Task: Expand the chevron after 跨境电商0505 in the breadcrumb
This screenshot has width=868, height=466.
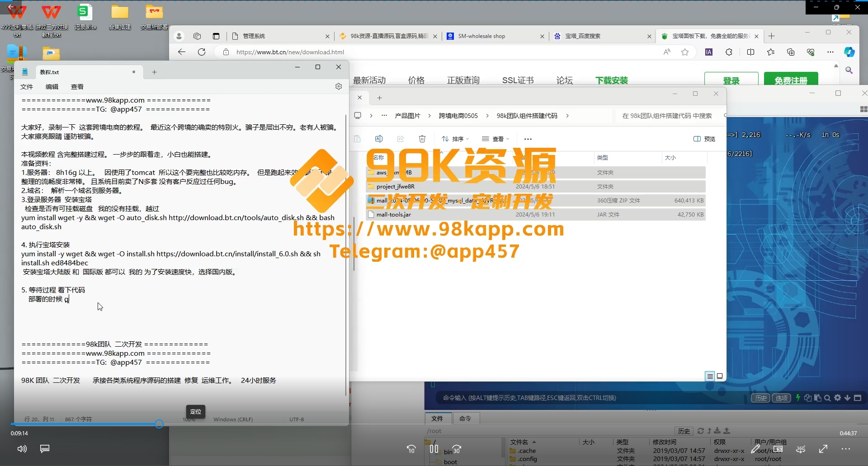Action: click(487, 116)
